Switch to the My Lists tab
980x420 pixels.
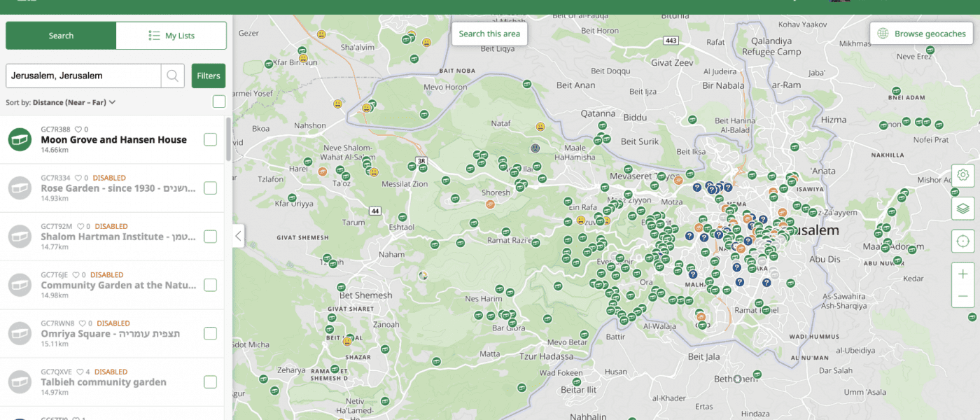click(x=171, y=36)
